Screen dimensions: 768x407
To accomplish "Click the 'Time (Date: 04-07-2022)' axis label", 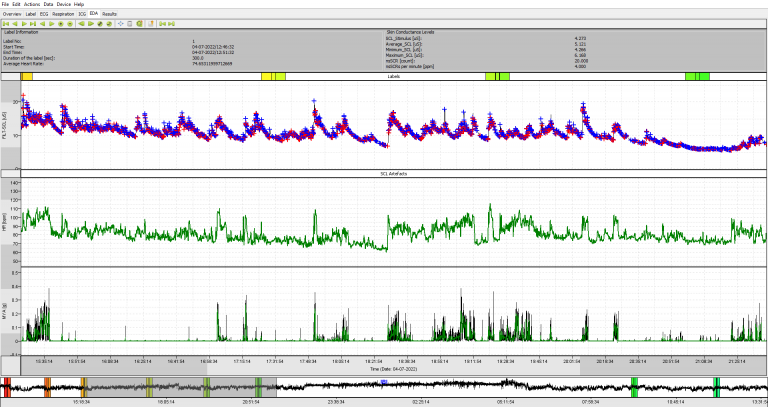I will point(393,369).
